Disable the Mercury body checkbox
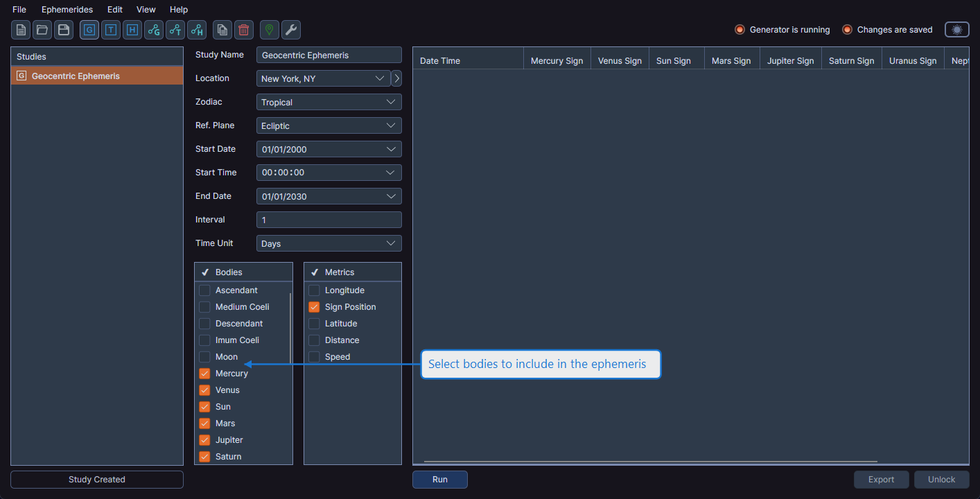Viewport: 980px width, 499px height. point(204,373)
